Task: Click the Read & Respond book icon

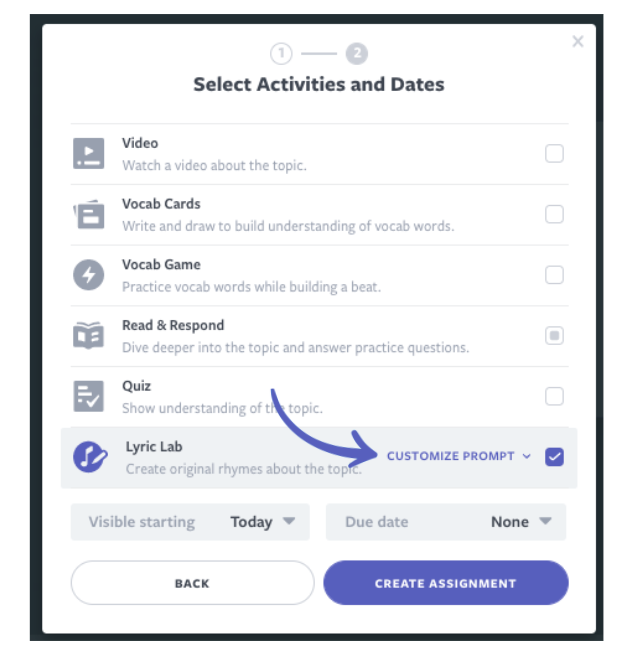Action: pos(89,335)
